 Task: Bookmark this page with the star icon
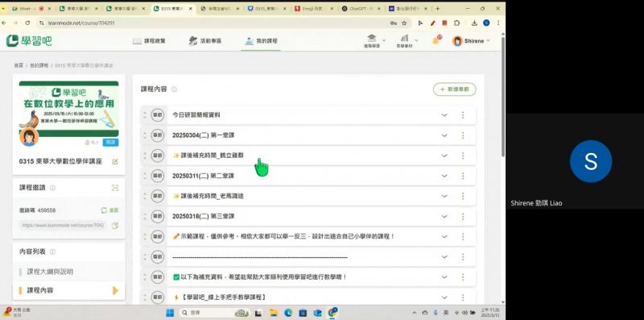click(405, 23)
